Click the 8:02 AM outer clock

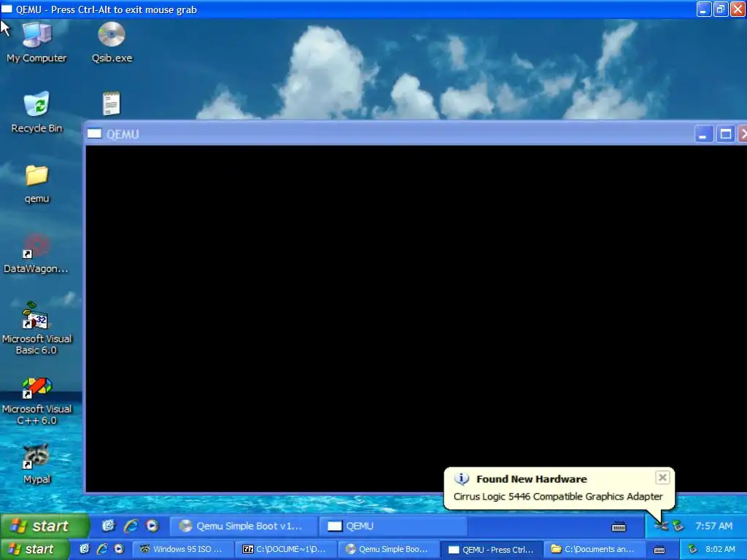coord(720,549)
